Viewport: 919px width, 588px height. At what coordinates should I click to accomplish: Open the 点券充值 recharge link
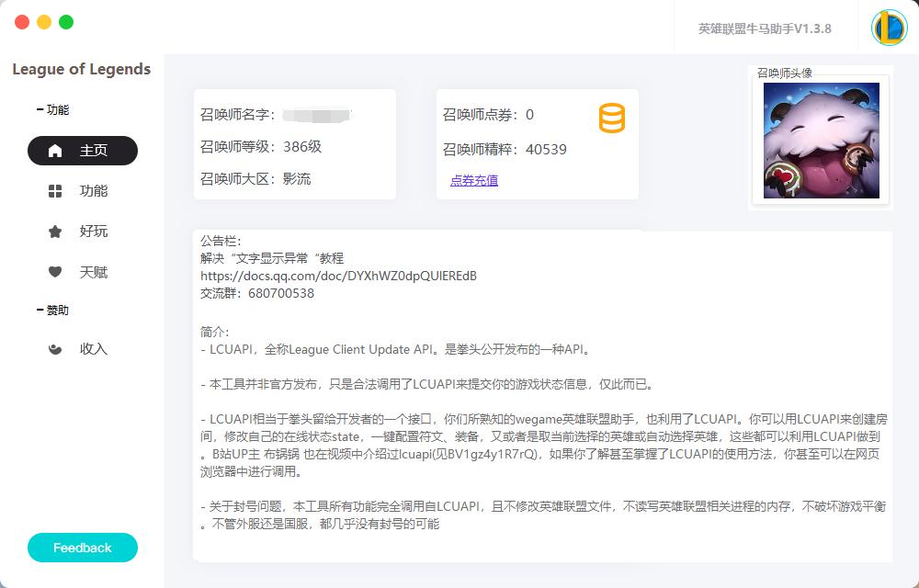pos(472,179)
